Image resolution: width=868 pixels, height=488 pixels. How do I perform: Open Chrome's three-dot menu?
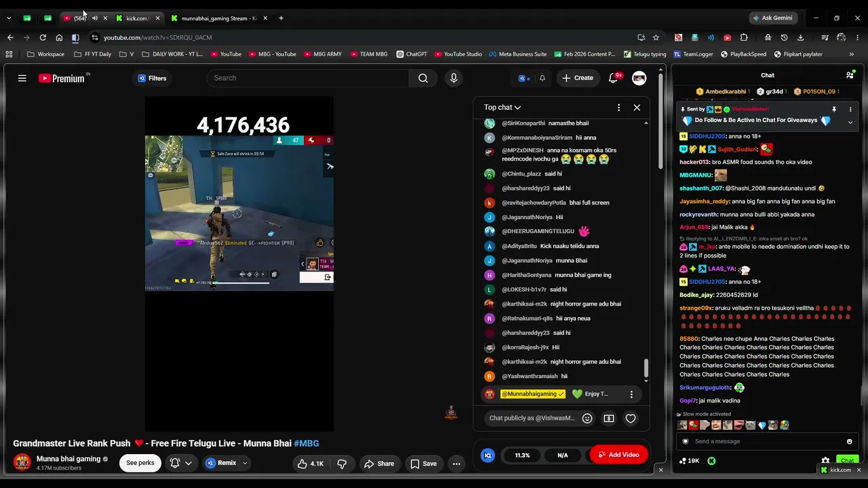858,37
